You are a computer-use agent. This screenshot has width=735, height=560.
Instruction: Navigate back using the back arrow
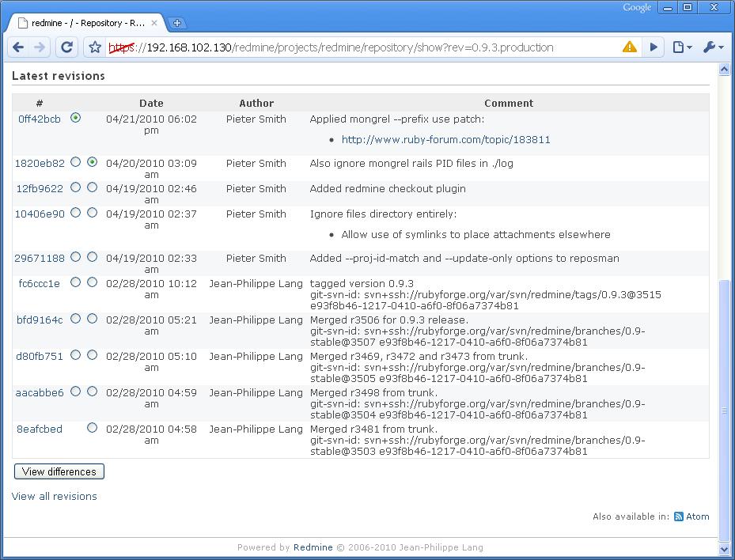coord(17,47)
